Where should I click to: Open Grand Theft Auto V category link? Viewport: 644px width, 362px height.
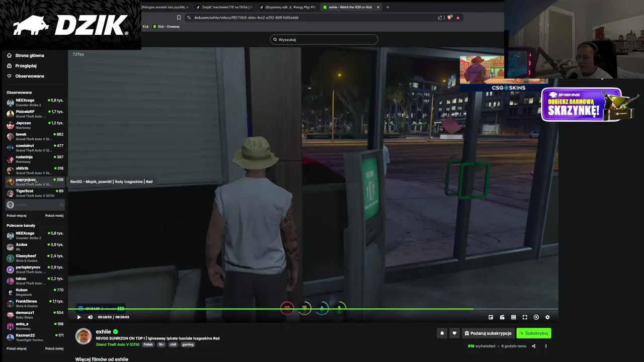coord(118,344)
